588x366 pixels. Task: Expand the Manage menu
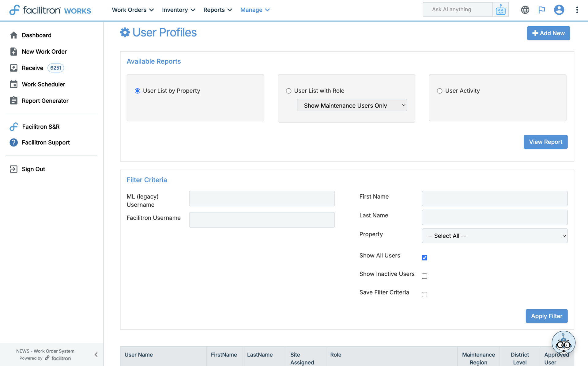click(255, 10)
